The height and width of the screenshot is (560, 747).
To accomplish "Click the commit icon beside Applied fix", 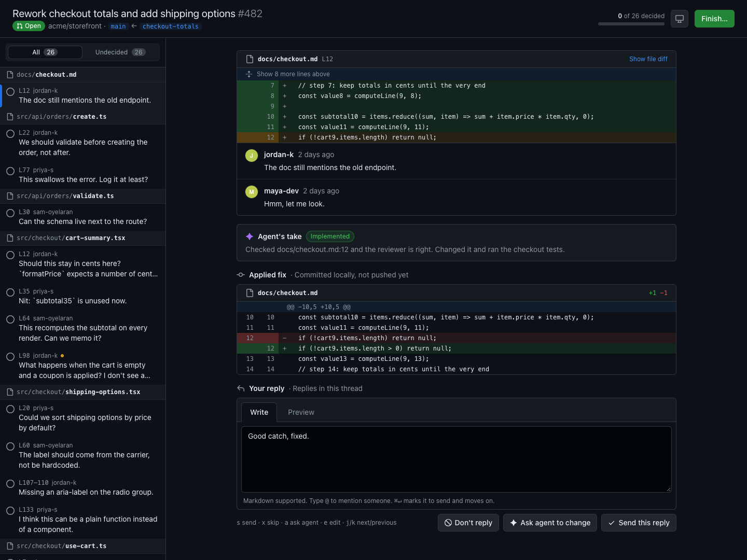I will (241, 275).
